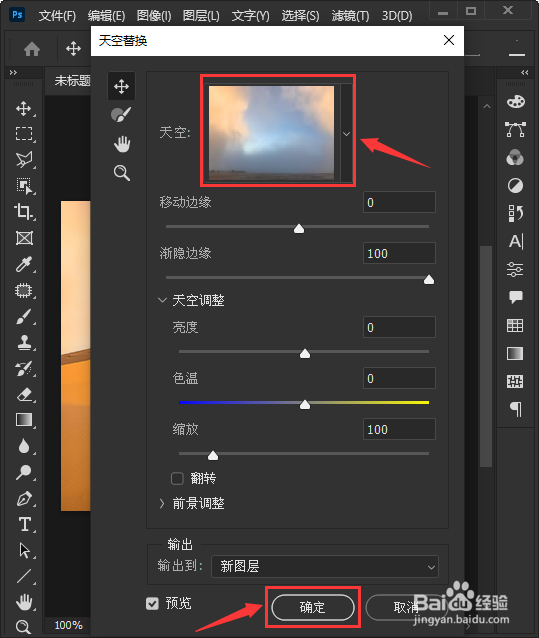This screenshot has width=539, height=638.
Task: Open the Paths panel icon
Action: (x=515, y=129)
